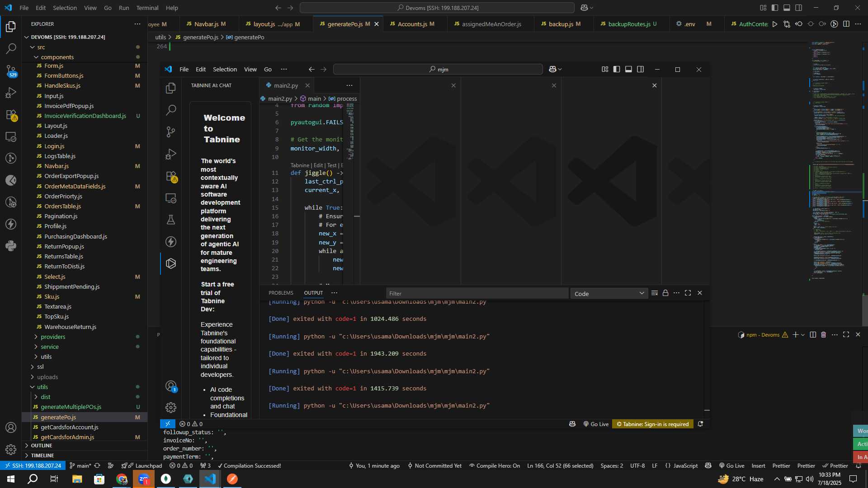
Task: Click Tabnine: Sign-in is required button
Action: click(x=653, y=424)
